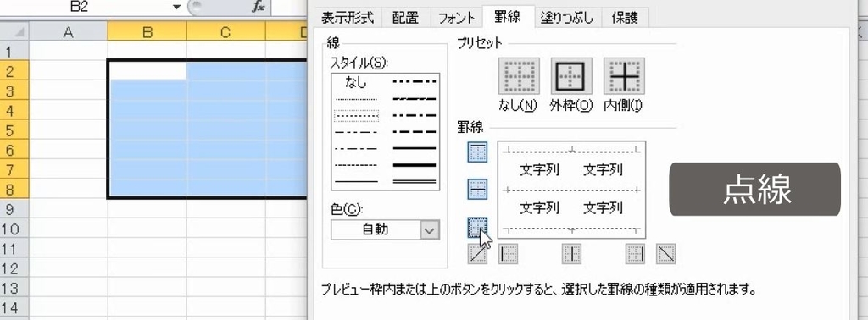Viewport: 868px width, 320px height.
Task: Toggle the inside horizontal border button
Action: pyautogui.click(x=478, y=189)
